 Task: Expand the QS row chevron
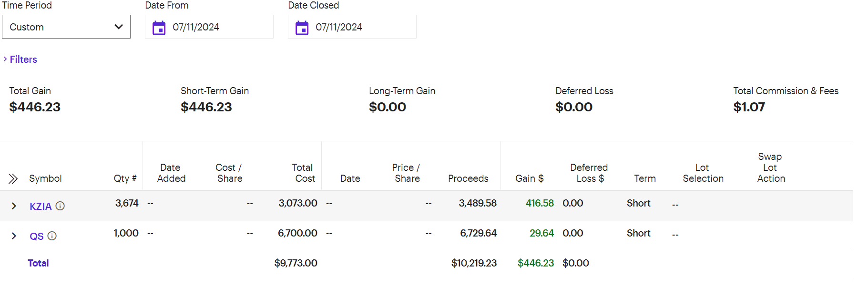[14, 236]
